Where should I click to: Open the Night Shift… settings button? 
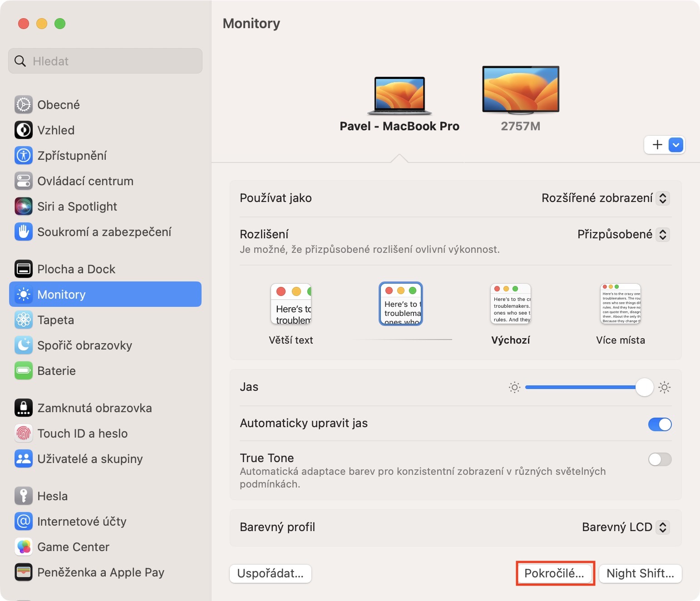coord(640,573)
